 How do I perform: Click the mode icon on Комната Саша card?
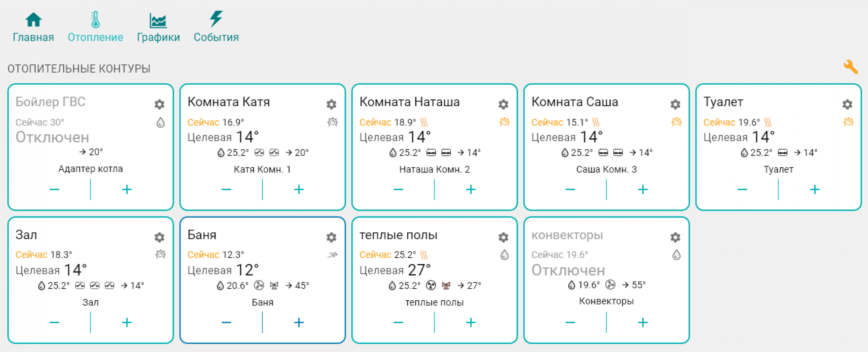(x=676, y=122)
